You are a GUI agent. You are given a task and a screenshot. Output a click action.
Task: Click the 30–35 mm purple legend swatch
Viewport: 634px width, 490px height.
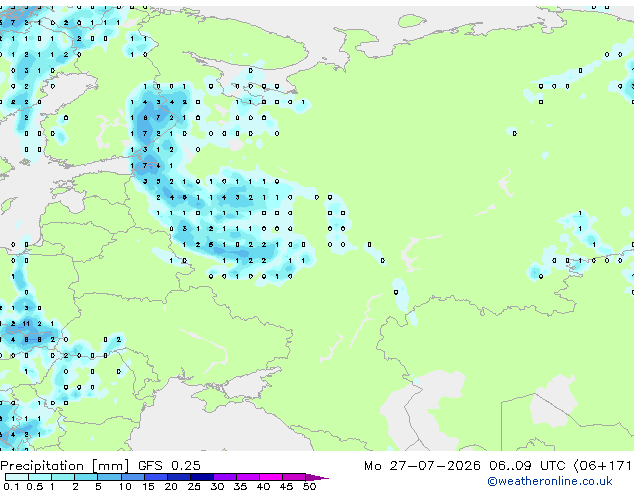225,477
